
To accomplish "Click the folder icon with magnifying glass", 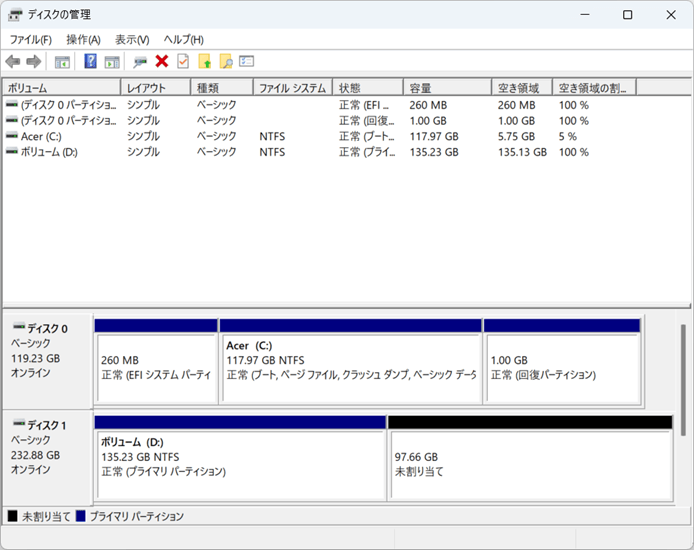I will coord(226,62).
